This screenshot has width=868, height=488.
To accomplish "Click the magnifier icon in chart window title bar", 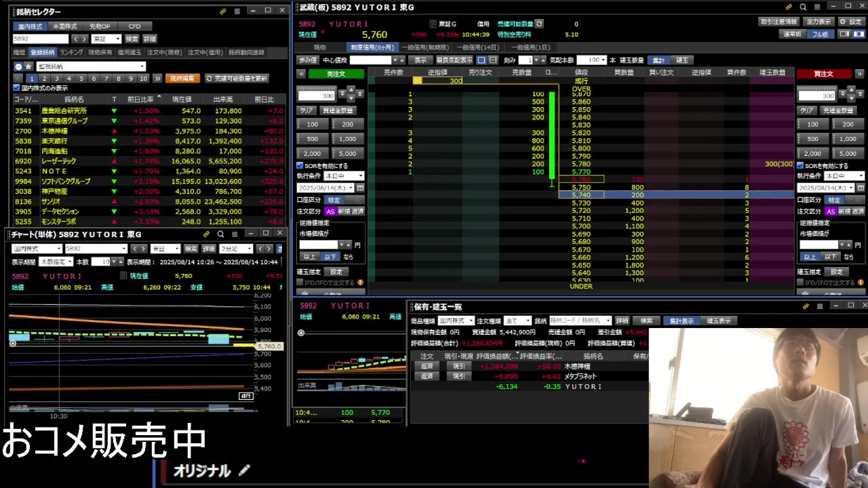I will pos(220,234).
